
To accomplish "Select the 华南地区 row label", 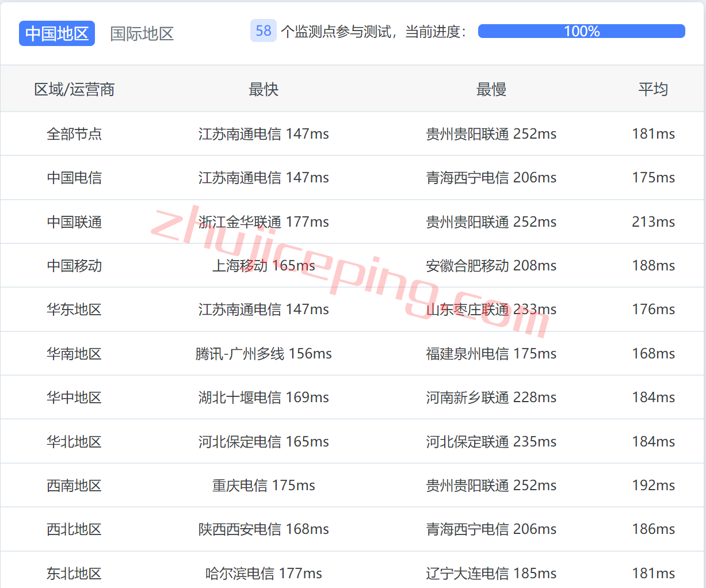I will pyautogui.click(x=74, y=354).
